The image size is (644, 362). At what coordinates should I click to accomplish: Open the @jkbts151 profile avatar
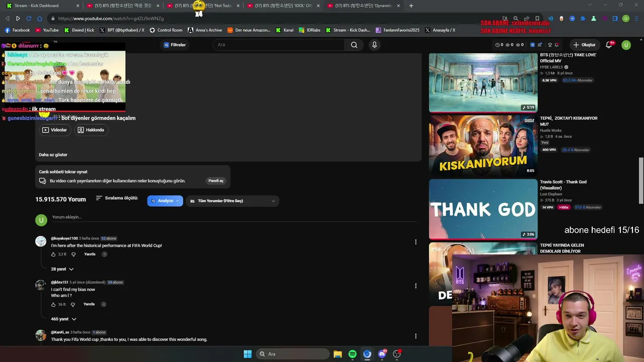click(41, 286)
